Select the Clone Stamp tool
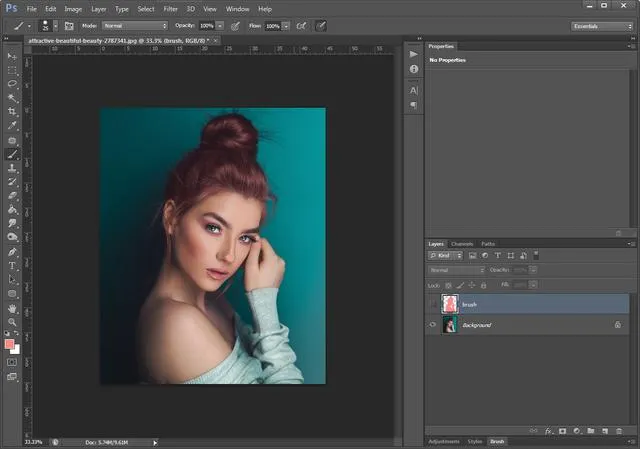The height and width of the screenshot is (449, 640). tap(12, 168)
